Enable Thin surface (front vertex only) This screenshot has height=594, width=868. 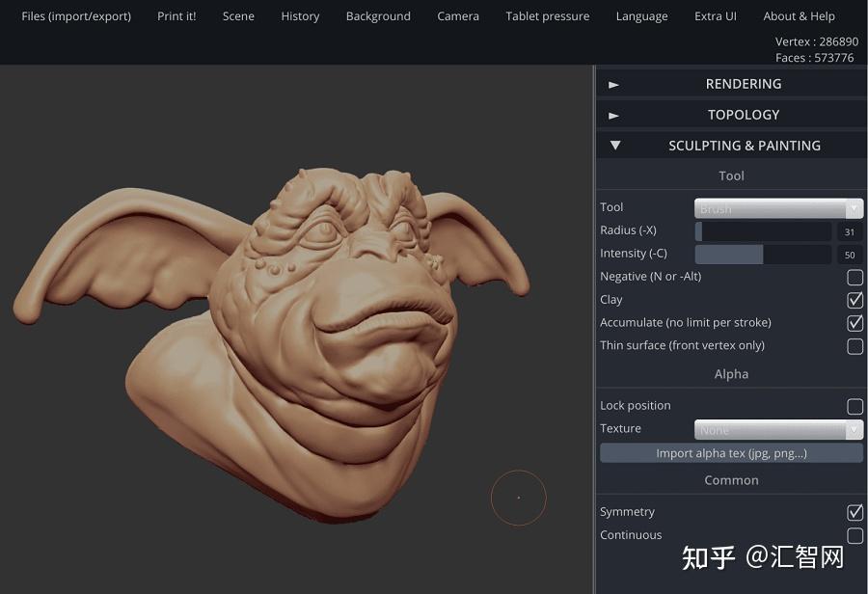[x=854, y=346]
